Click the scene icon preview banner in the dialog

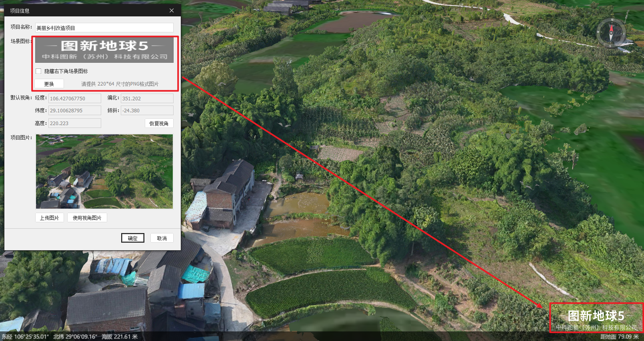(104, 50)
